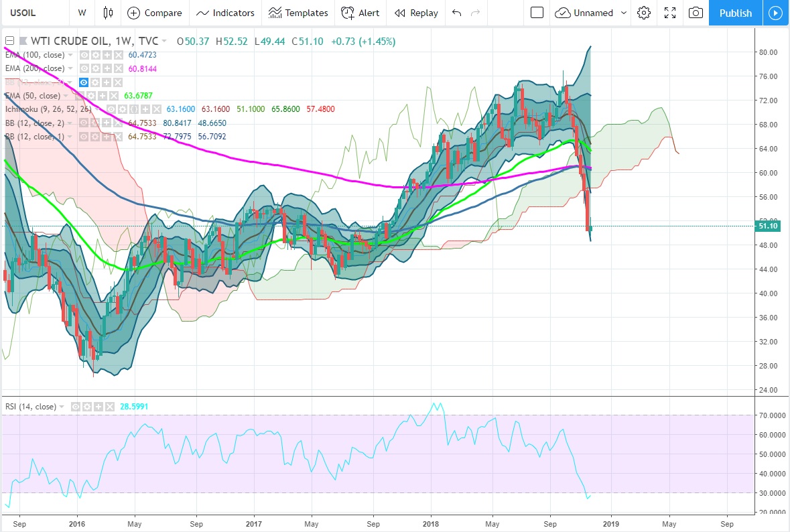Toggle visibility of the RSI indicator
The image size is (790, 532).
click(x=76, y=407)
